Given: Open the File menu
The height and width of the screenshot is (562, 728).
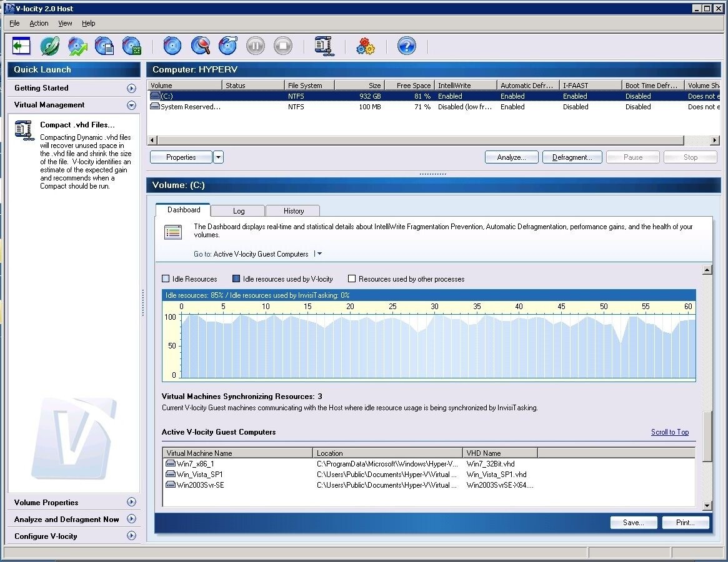Looking at the screenshot, I should 14,23.
